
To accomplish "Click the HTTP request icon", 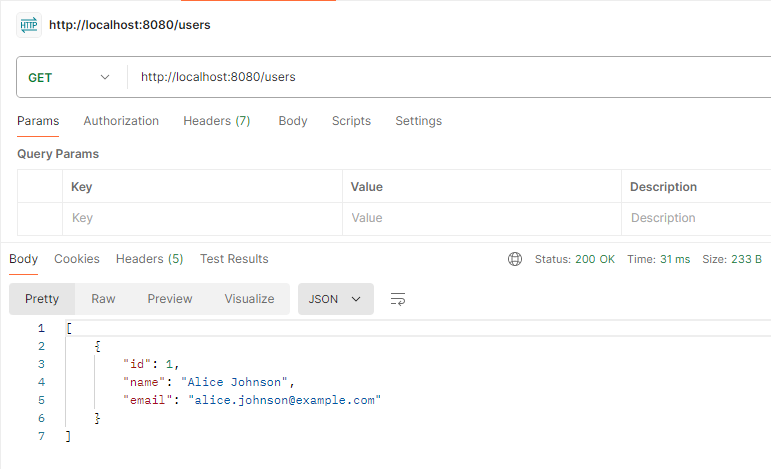I will coord(28,24).
